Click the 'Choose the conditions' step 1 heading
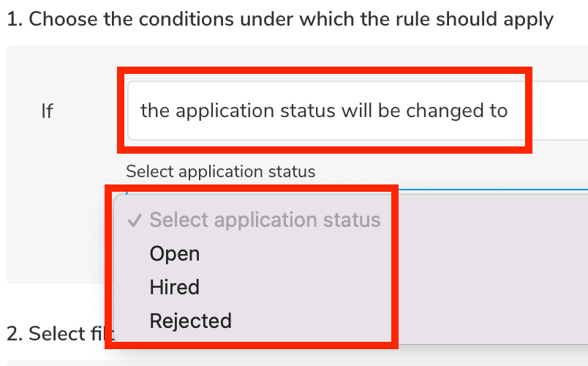The width and height of the screenshot is (588, 366). click(279, 19)
